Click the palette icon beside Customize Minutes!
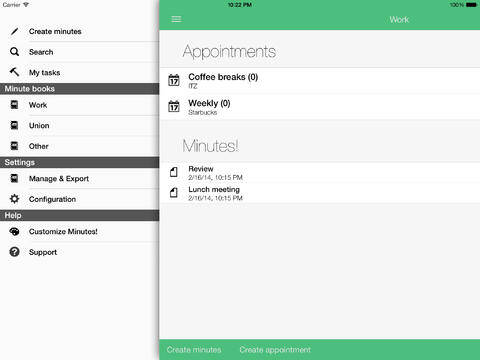 14,231
